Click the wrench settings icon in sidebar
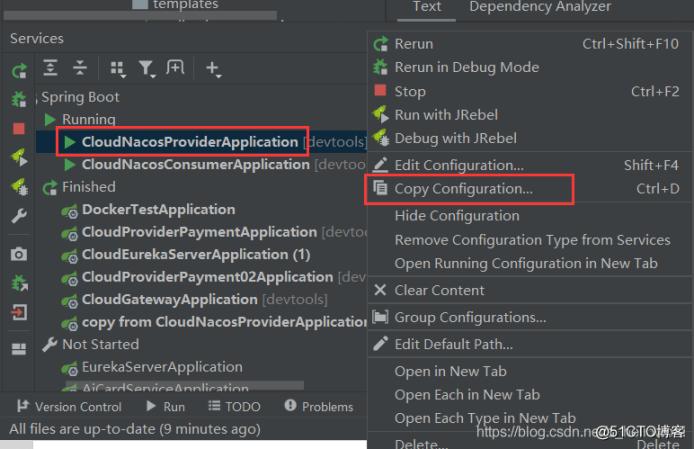694x449 pixels. 19,215
